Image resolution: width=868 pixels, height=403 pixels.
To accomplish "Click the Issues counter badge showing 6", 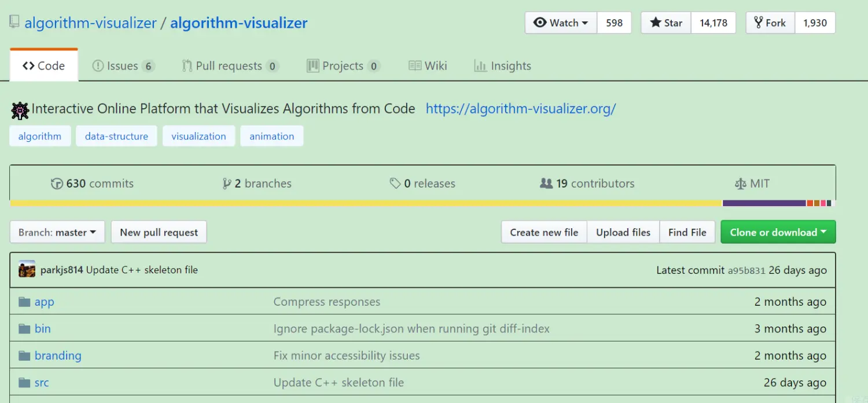I will click(x=149, y=66).
